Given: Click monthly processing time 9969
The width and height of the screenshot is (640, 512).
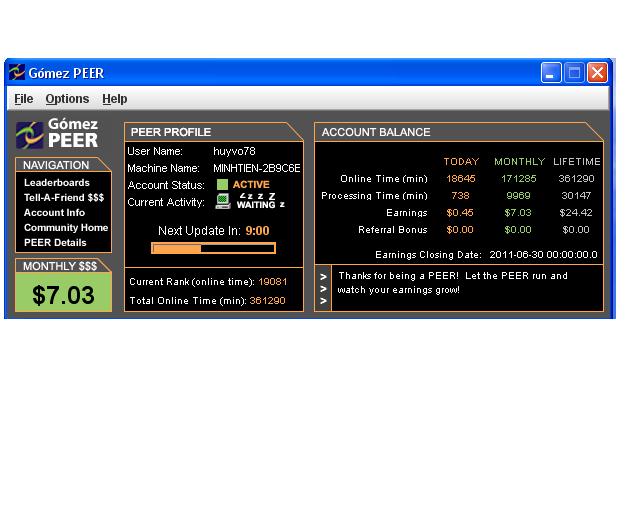Looking at the screenshot, I should click(518, 196).
